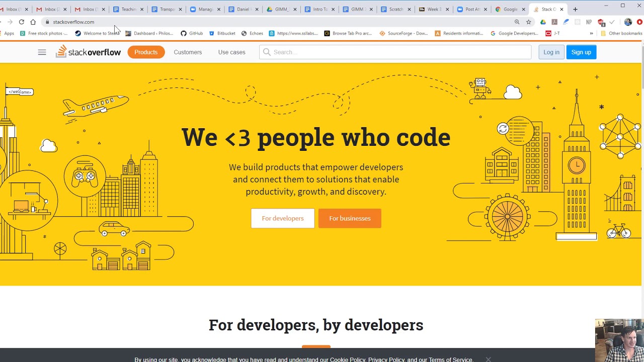Select the Products nav item
Screen dimensions: 644x362
(x=146, y=52)
